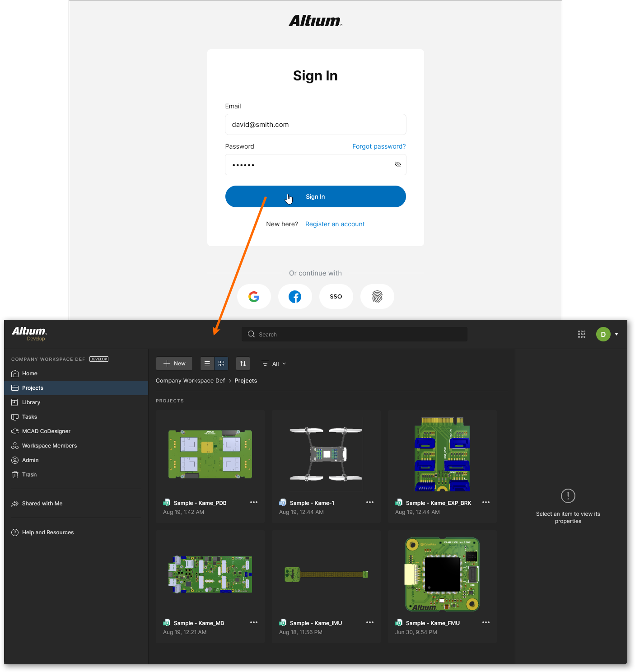Open the Admin section
Image resolution: width=635 pixels, height=672 pixels.
pos(76,460)
